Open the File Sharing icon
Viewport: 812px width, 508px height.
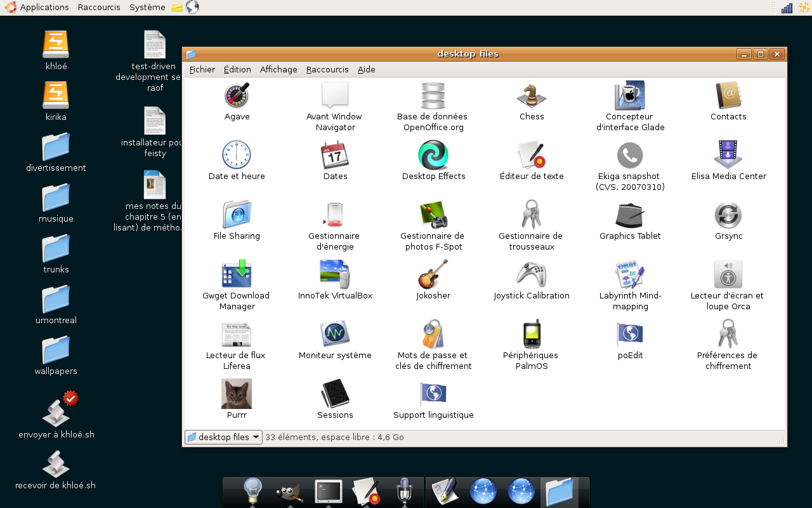tap(237, 215)
